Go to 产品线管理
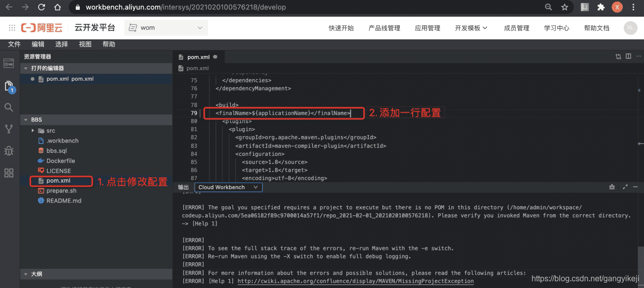This screenshot has height=288, width=644. (384, 28)
